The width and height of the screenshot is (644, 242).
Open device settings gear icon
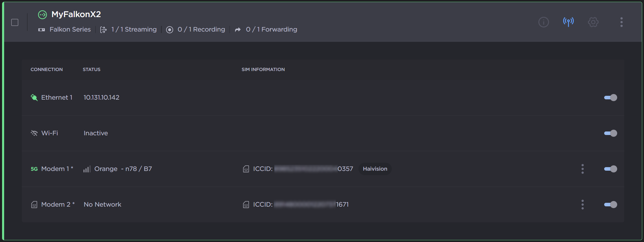tap(593, 22)
